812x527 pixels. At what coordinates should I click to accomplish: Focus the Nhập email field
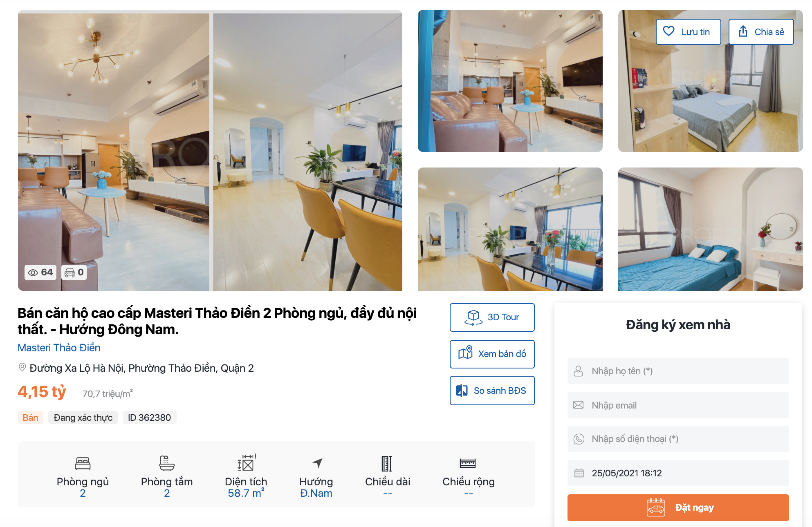coord(678,405)
